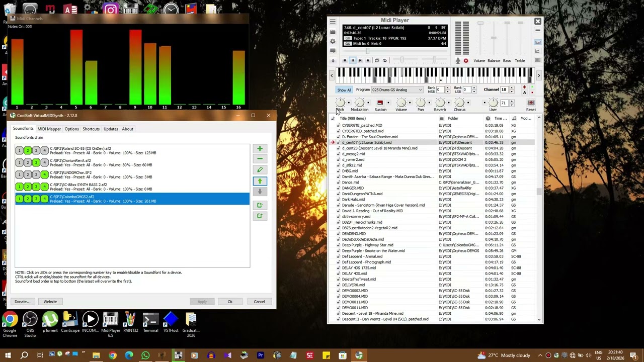Open the graph view icon in Midi Player
The image size is (644, 362).
click(x=537, y=51)
